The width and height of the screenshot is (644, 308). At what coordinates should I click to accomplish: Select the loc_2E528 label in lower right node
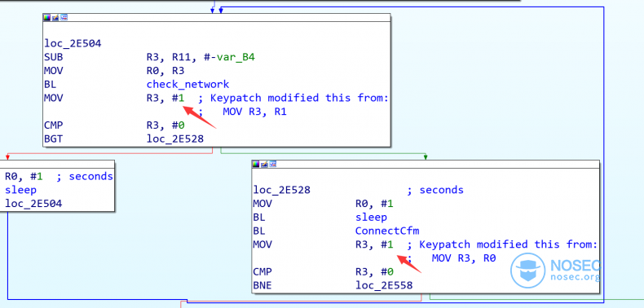(x=282, y=190)
